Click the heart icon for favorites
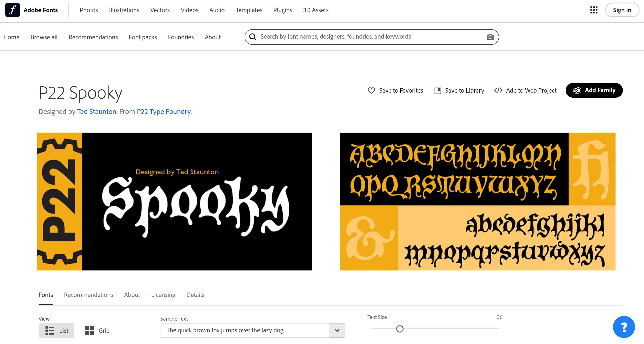 371,90
